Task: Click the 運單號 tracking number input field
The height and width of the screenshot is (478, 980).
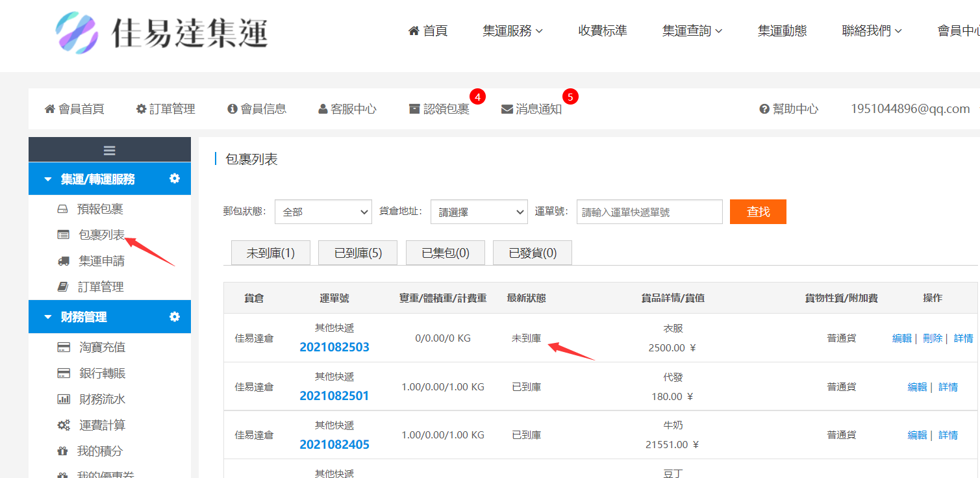Action: pyautogui.click(x=649, y=212)
